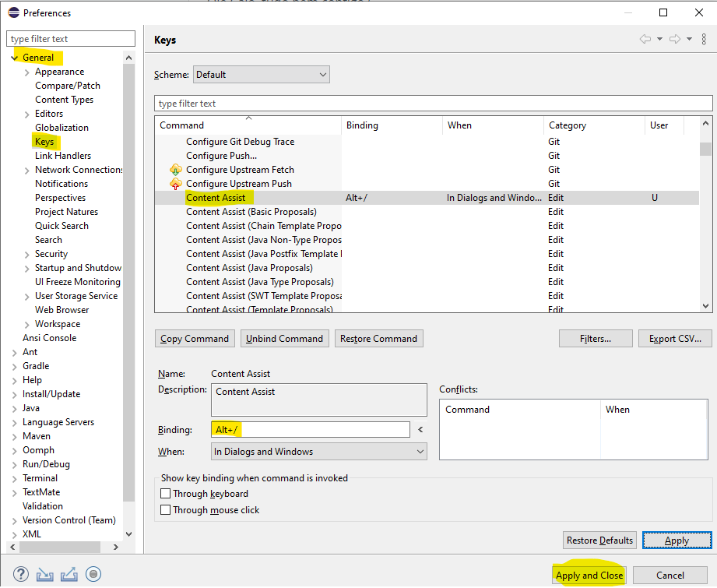Viewport: 717px width, 588px height.
Task: Click the Copy Command button
Action: [195, 339]
